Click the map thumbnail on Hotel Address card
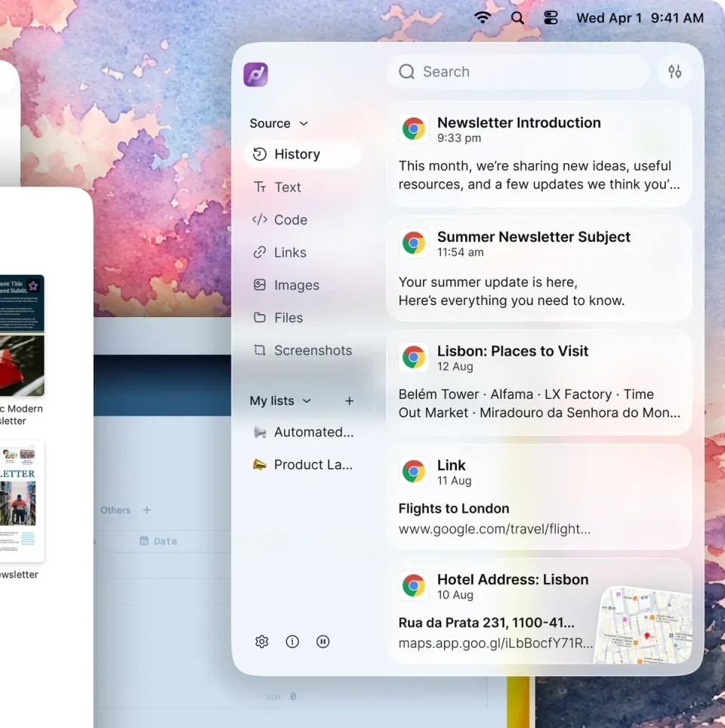Viewport: 725px width, 728px height. coord(643,625)
